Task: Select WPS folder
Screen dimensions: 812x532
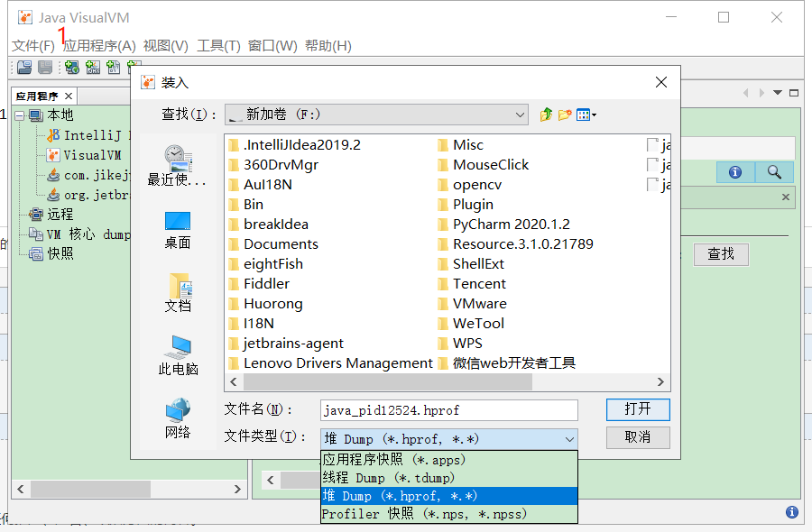Action: click(460, 344)
